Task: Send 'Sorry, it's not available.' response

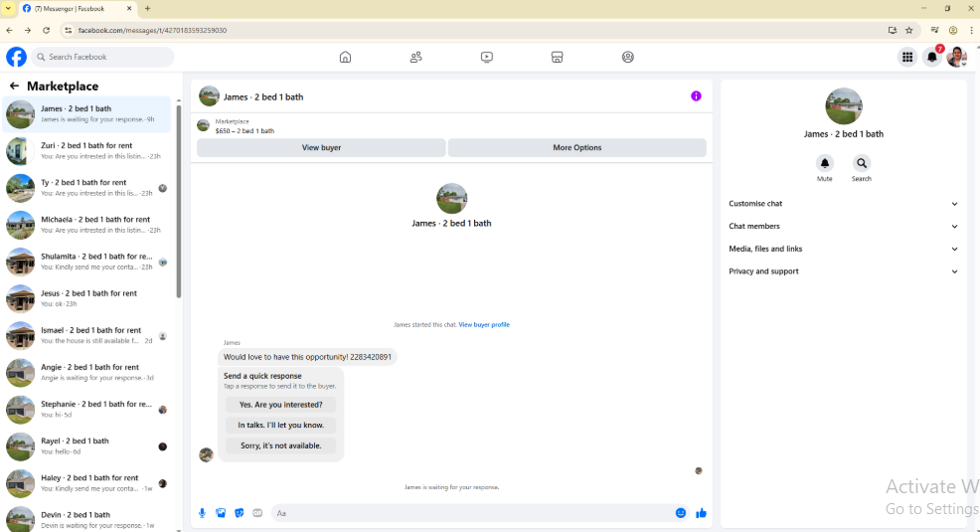Action: coord(280,445)
